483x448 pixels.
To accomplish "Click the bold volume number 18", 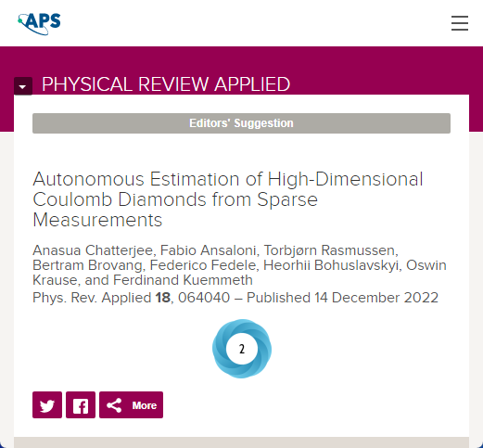I will 163,298.
